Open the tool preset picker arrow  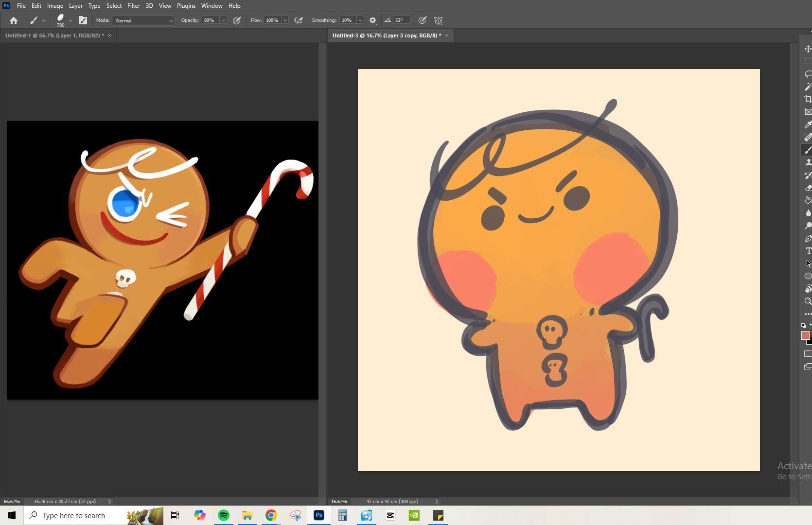click(x=44, y=20)
